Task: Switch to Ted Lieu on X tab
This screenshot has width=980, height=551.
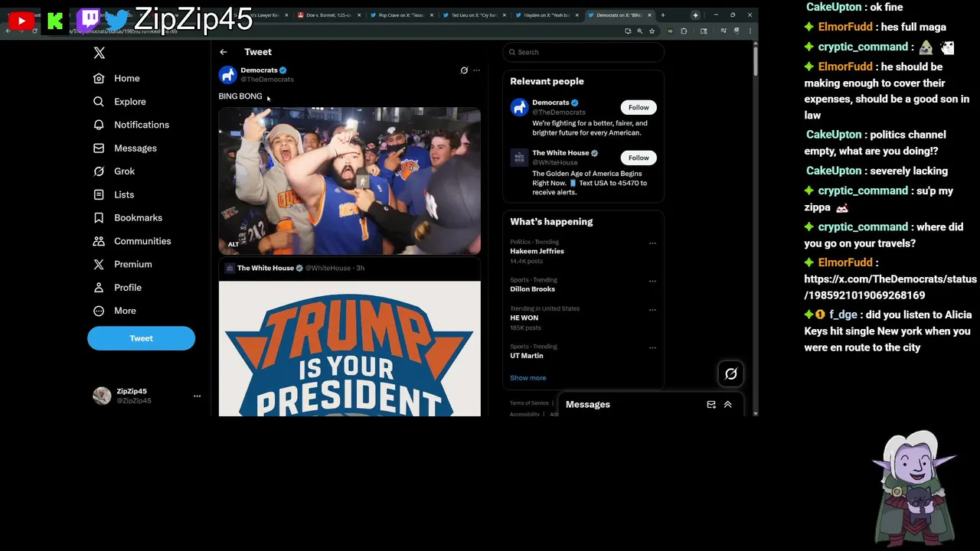Action: [474, 15]
